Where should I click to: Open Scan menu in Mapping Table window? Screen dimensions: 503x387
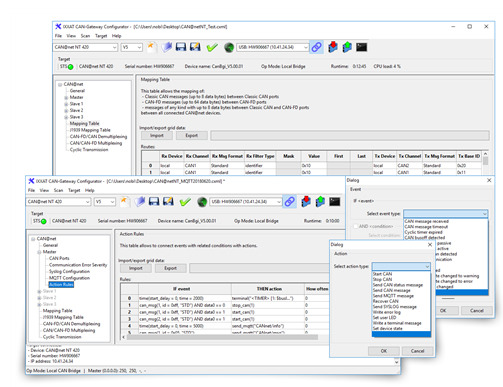point(85,36)
